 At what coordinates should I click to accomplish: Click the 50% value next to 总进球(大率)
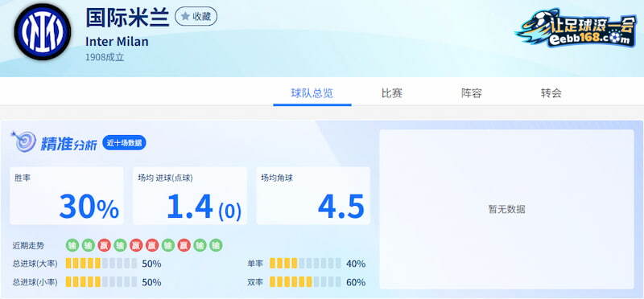click(x=151, y=264)
